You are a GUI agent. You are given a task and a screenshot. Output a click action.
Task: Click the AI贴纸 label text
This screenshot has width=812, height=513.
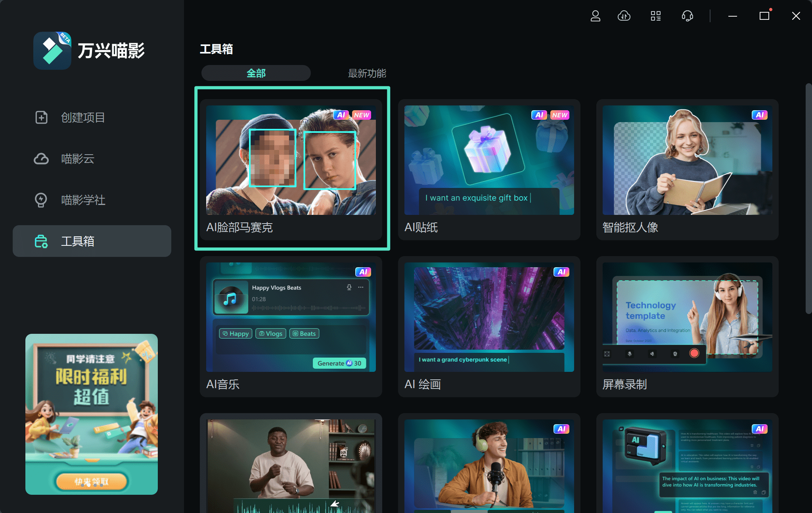(x=421, y=227)
